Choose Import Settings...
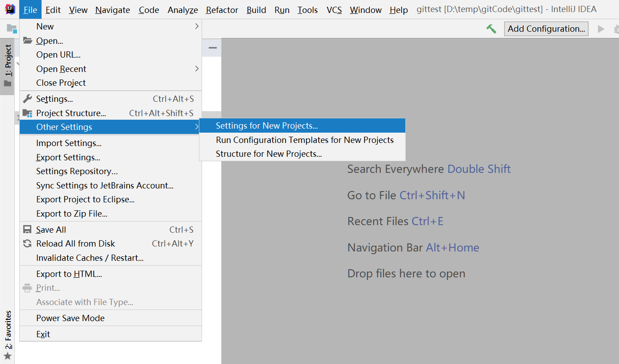Viewport: 619px width, 364px height. 110,143
